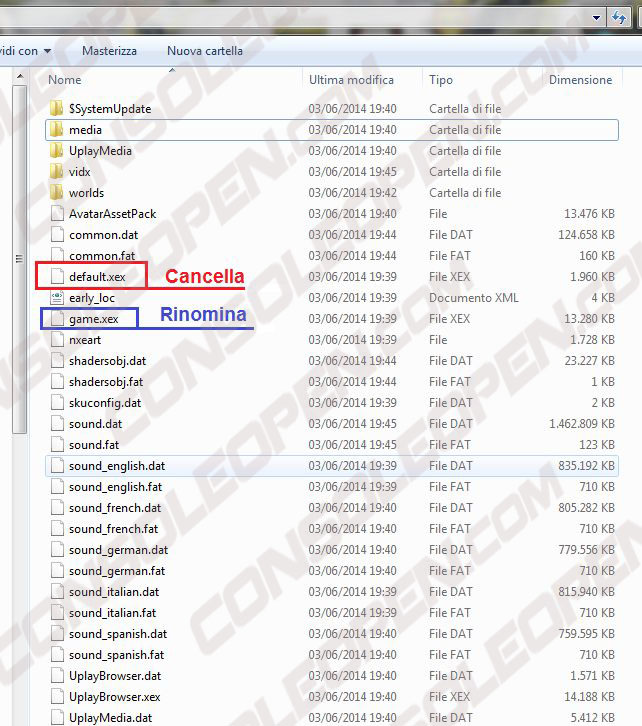Click the UplayMedia folder icon
The width and height of the screenshot is (642, 726).
pyautogui.click(x=56, y=150)
